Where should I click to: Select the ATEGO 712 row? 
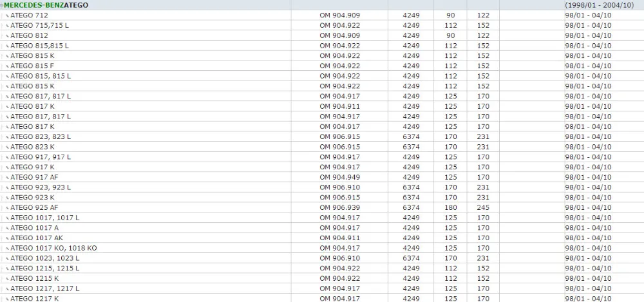click(x=322, y=15)
